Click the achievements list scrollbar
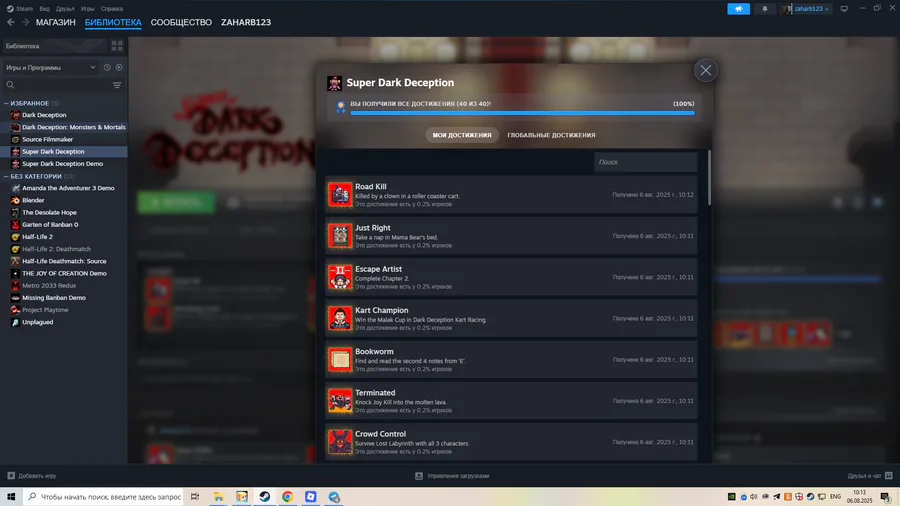The height and width of the screenshot is (506, 900). point(709,178)
